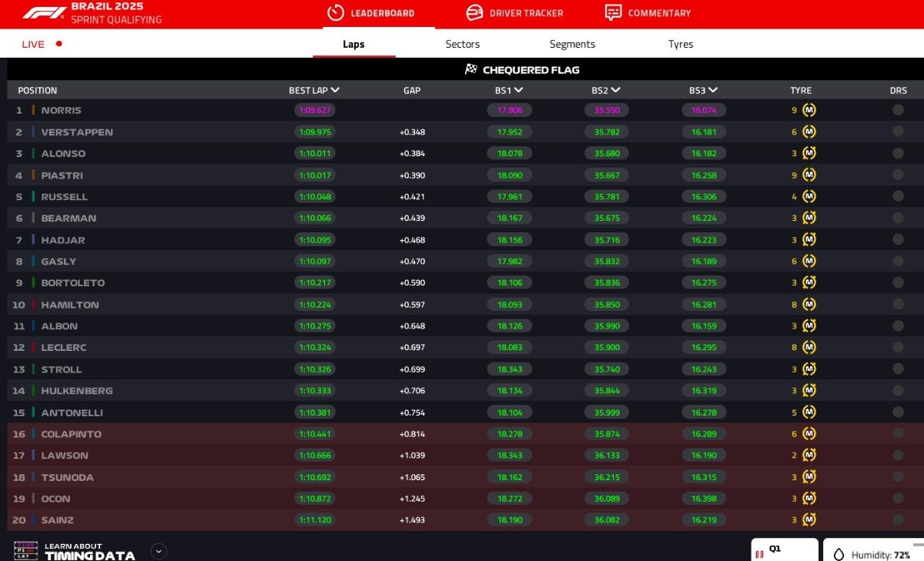
Task: Click the humidity water droplet icon
Action: pos(839,553)
